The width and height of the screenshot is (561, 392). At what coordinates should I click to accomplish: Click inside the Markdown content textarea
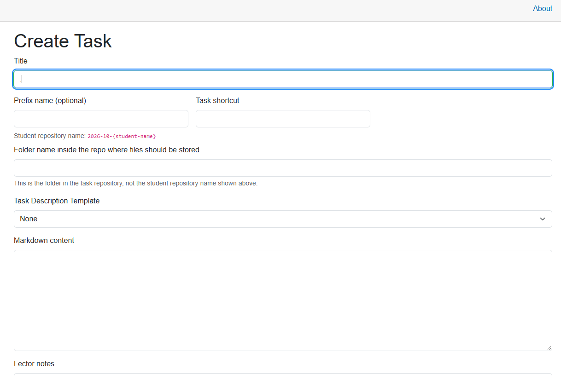point(283,300)
